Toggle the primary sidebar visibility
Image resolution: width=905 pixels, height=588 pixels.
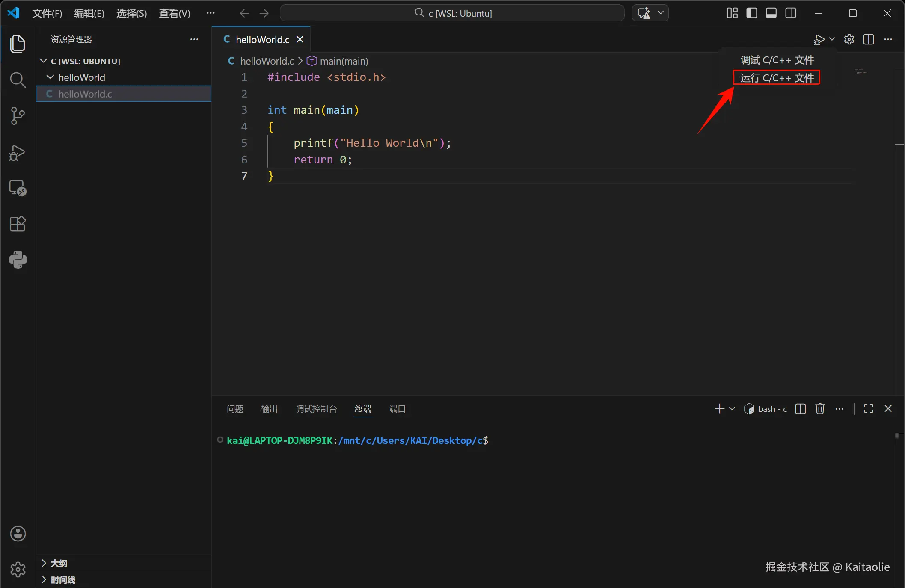pos(752,13)
